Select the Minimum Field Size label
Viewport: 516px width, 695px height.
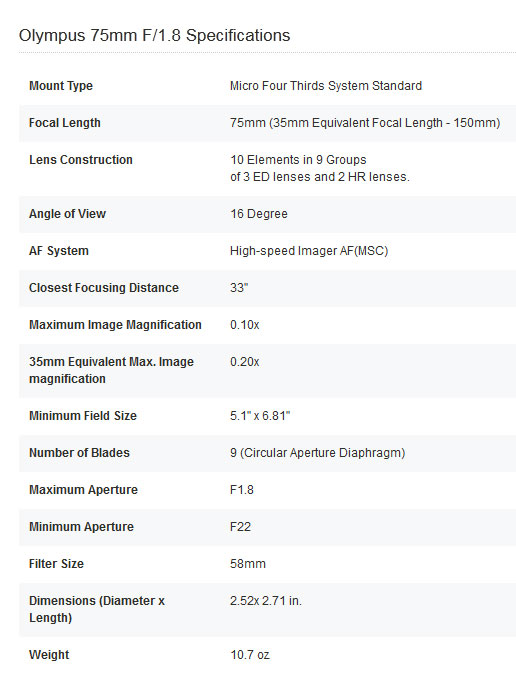[x=83, y=416]
